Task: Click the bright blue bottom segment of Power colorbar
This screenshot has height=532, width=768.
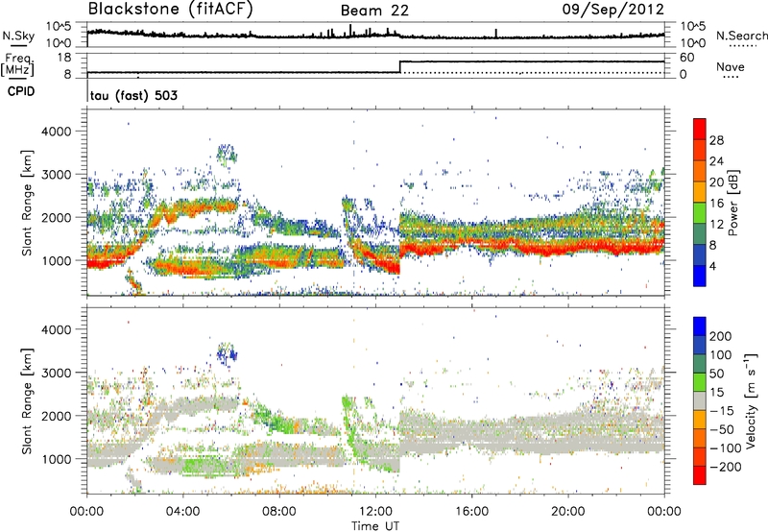Action: [700, 276]
